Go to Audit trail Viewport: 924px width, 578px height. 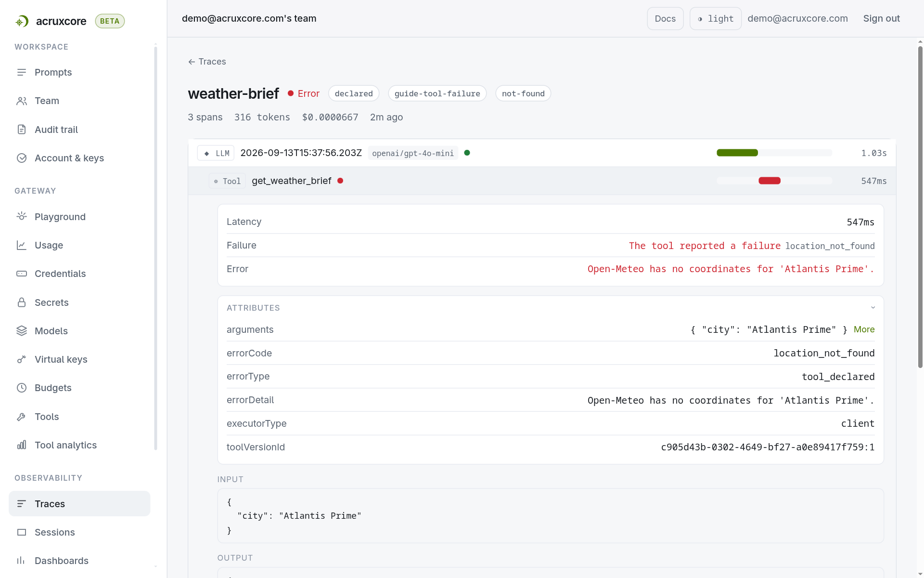pyautogui.click(x=56, y=130)
